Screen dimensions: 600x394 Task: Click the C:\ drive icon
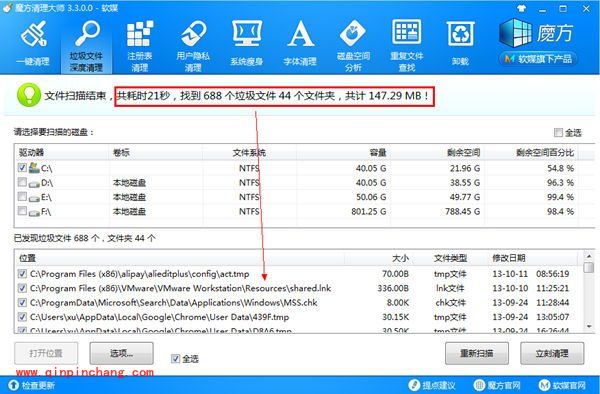pos(34,168)
